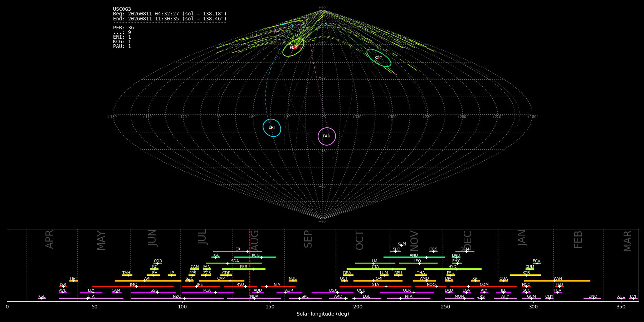The width and height of the screenshot is (644, 322).
Task: Click the QUA shower marker in January
Action: [503, 281]
